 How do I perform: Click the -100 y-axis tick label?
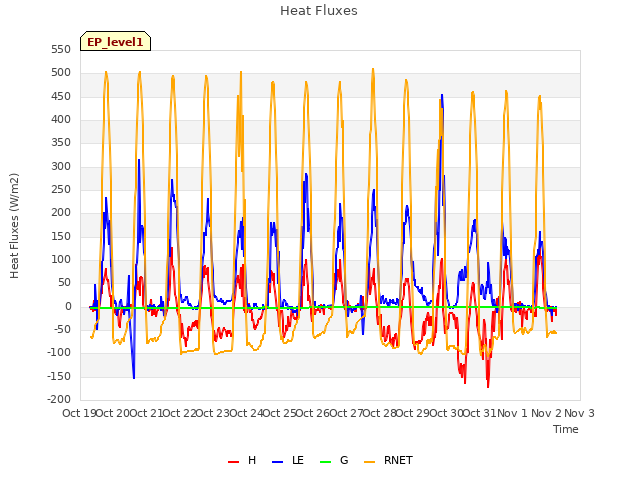[59, 353]
